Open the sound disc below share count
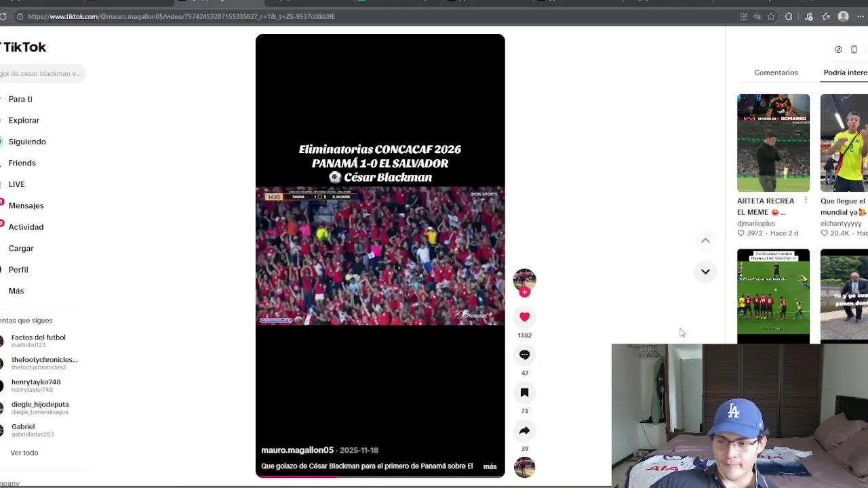Image resolution: width=868 pixels, height=488 pixels. tap(524, 468)
